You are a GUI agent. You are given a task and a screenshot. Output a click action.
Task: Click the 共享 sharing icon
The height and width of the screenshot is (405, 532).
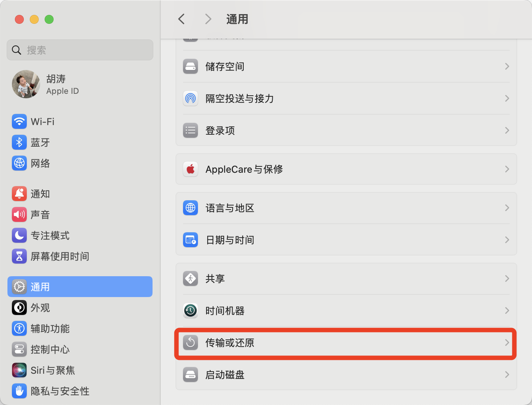[x=190, y=278]
